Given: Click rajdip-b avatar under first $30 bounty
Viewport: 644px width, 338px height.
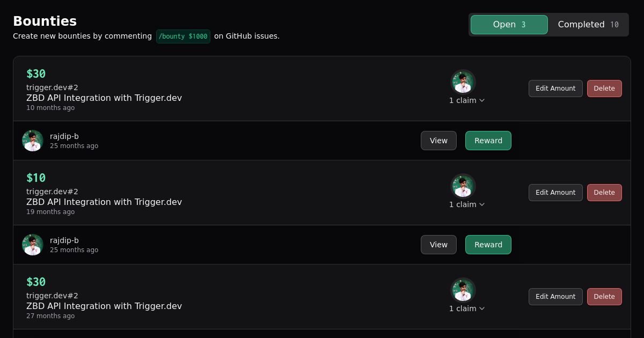Looking at the screenshot, I should pyautogui.click(x=33, y=141).
